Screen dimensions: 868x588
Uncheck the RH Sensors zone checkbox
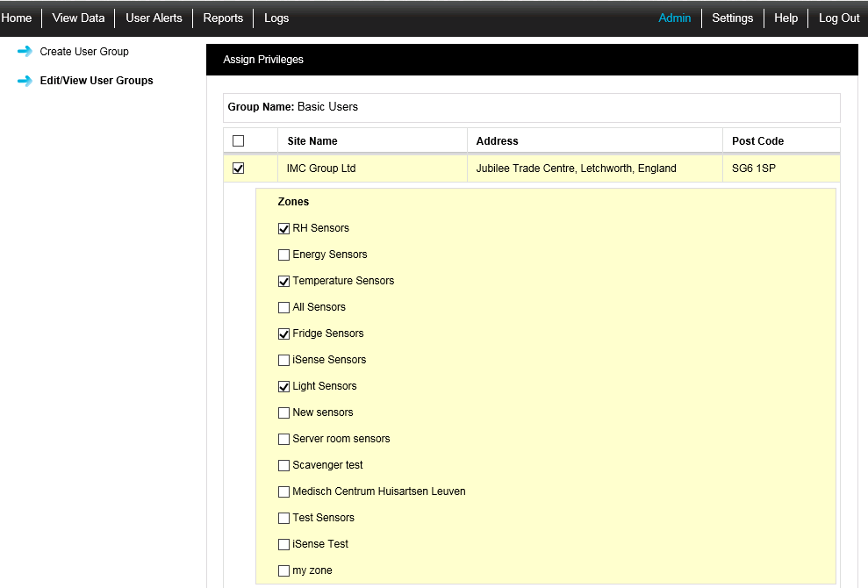coord(283,228)
